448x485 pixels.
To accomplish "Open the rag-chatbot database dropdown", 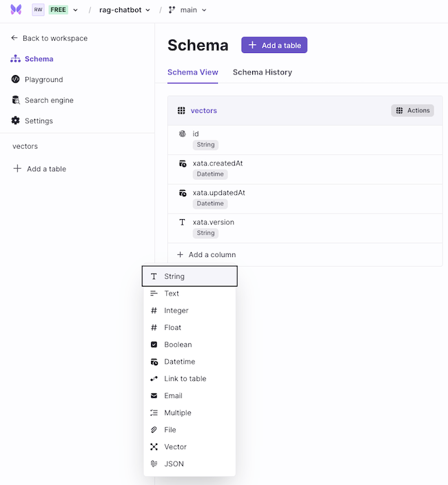I will (x=125, y=10).
